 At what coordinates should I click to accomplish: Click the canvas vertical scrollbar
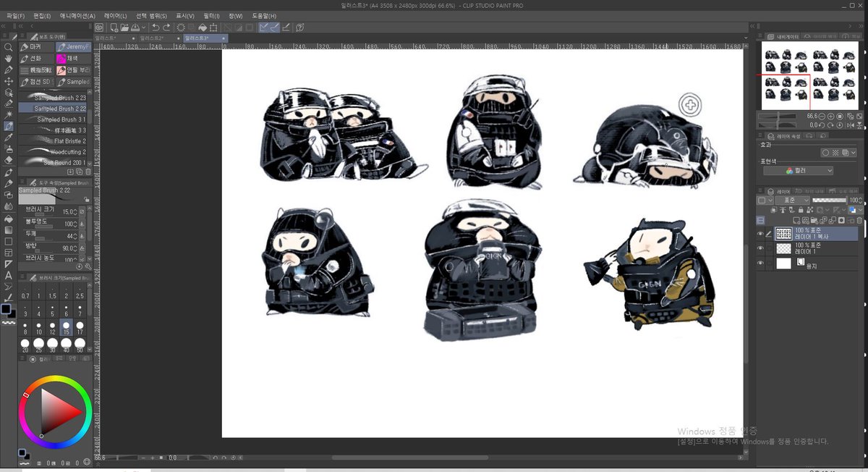tap(747, 304)
